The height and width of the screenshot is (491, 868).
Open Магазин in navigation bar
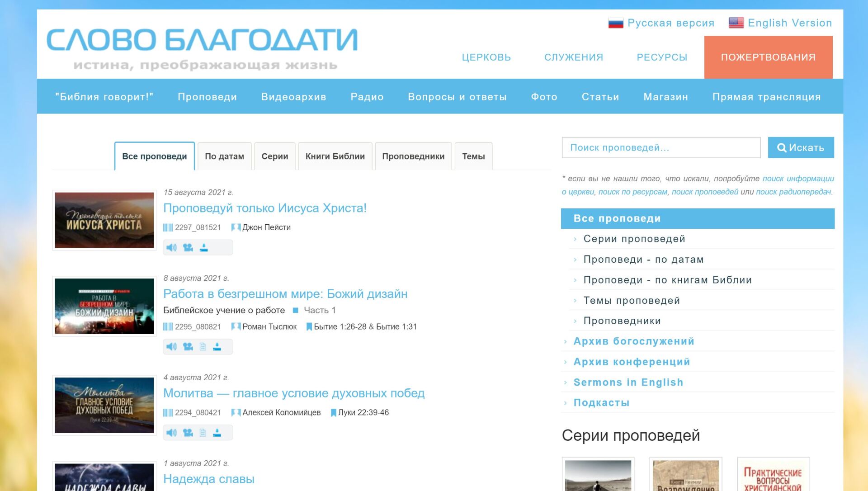[665, 97]
